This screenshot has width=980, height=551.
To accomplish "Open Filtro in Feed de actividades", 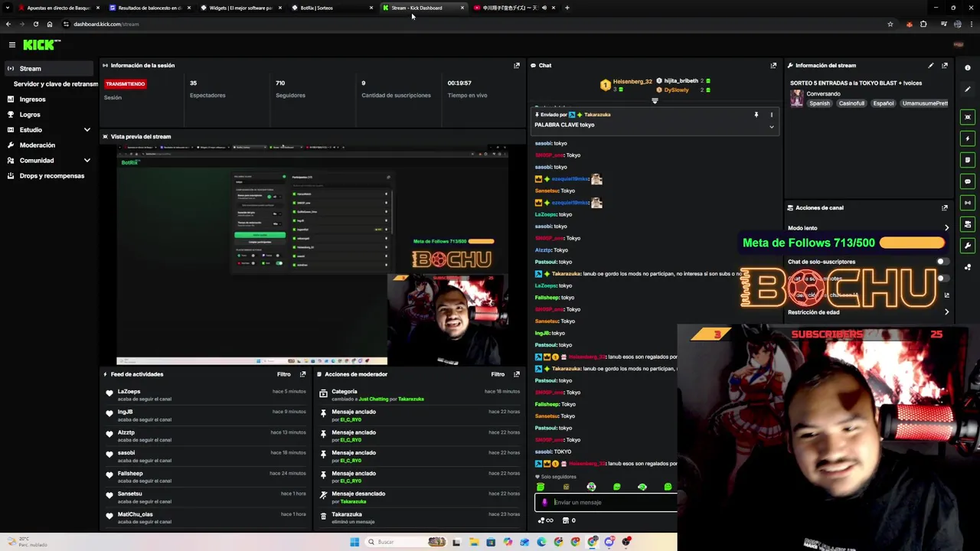I will coord(284,374).
